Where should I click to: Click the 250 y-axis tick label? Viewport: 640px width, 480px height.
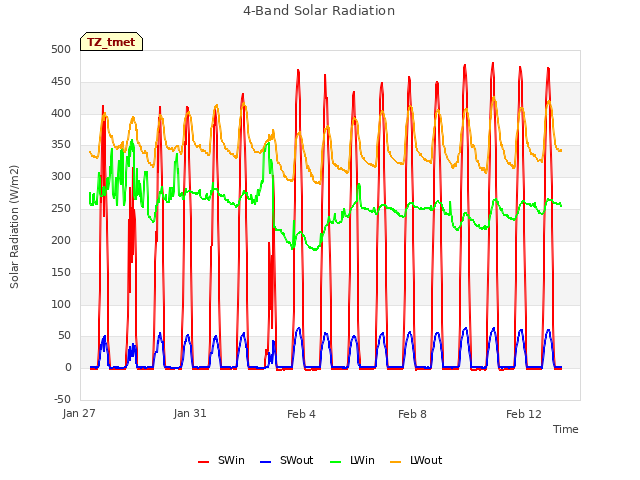pyautogui.click(x=61, y=208)
